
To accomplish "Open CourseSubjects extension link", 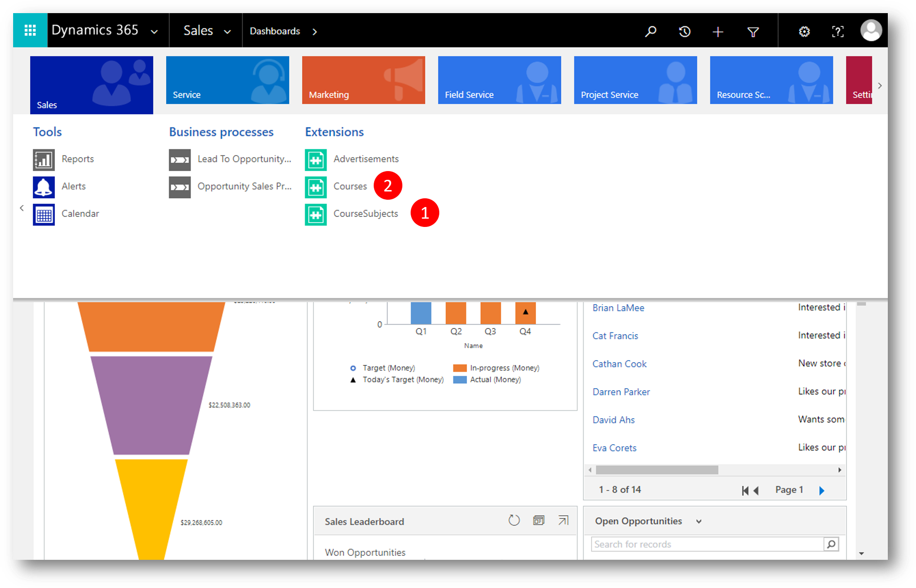I will (x=365, y=213).
